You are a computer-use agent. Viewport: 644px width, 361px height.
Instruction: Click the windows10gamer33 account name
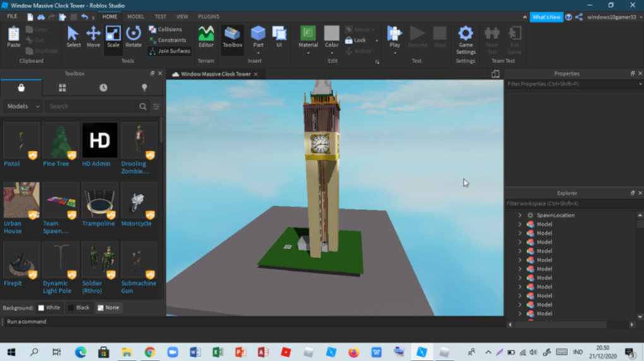(612, 17)
